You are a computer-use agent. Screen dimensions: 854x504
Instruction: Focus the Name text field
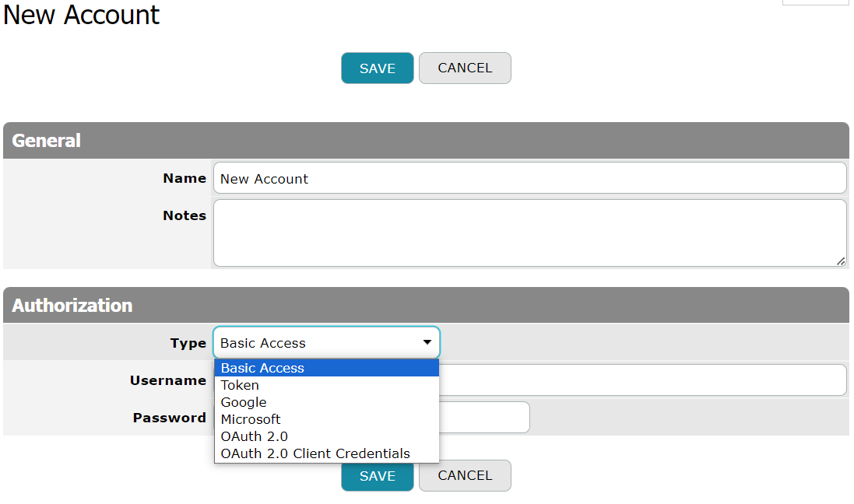(x=529, y=178)
